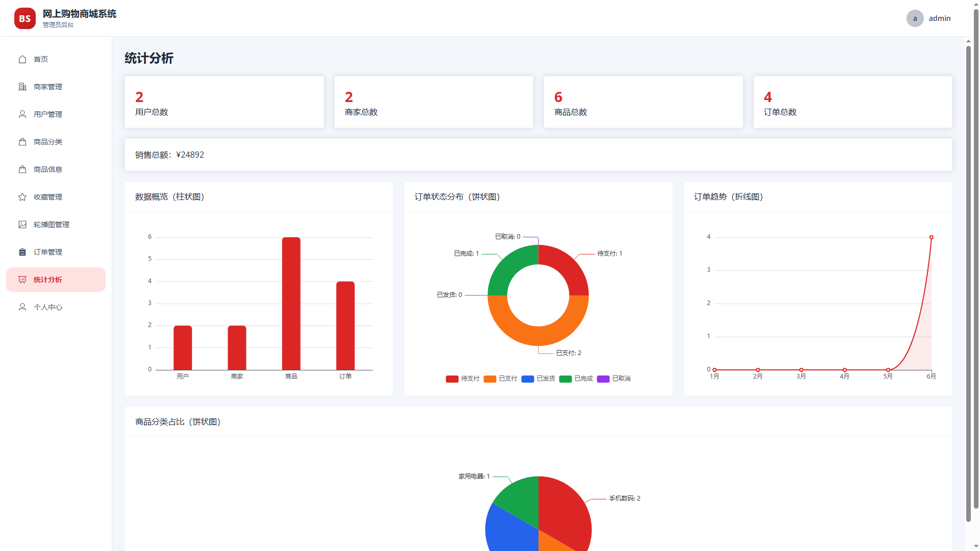
Task: Click the merchant management building icon
Action: (22, 87)
